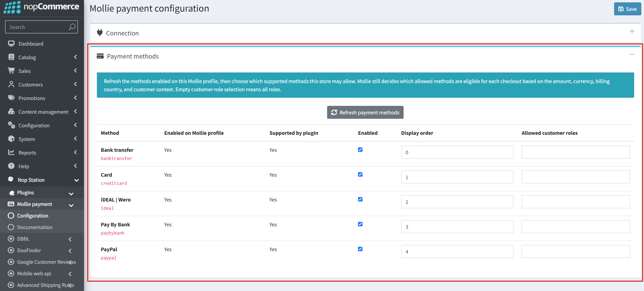Click the nopCommerce logo
Image resolution: width=644 pixels, height=291 pixels.
point(41,7)
